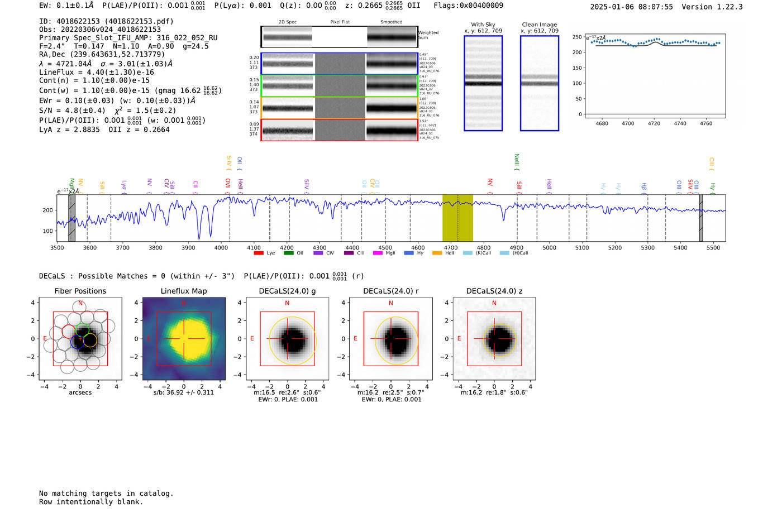Viewport: 782px width, 532px height.
Task: Click the Weighted Sum 2D spectrum row
Action: (x=339, y=37)
